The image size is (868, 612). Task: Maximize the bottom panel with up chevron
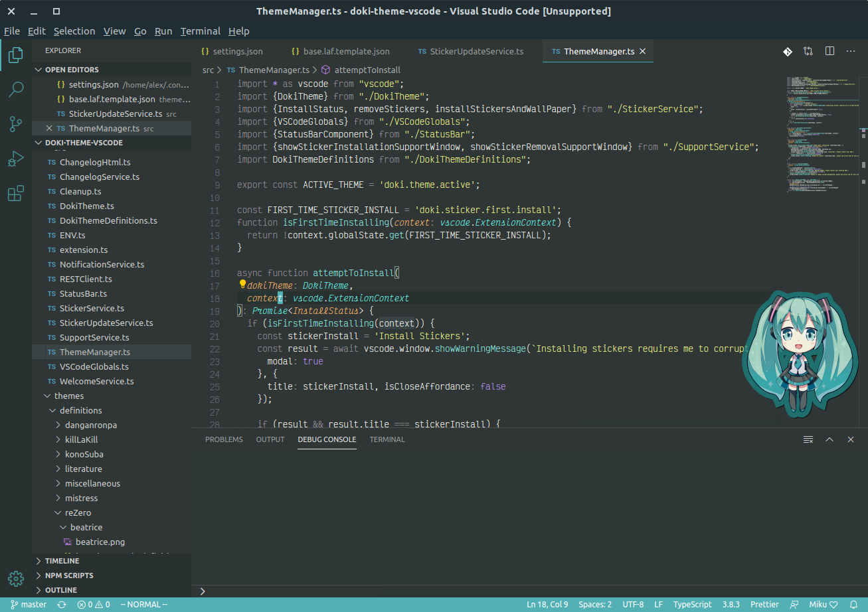tap(829, 439)
